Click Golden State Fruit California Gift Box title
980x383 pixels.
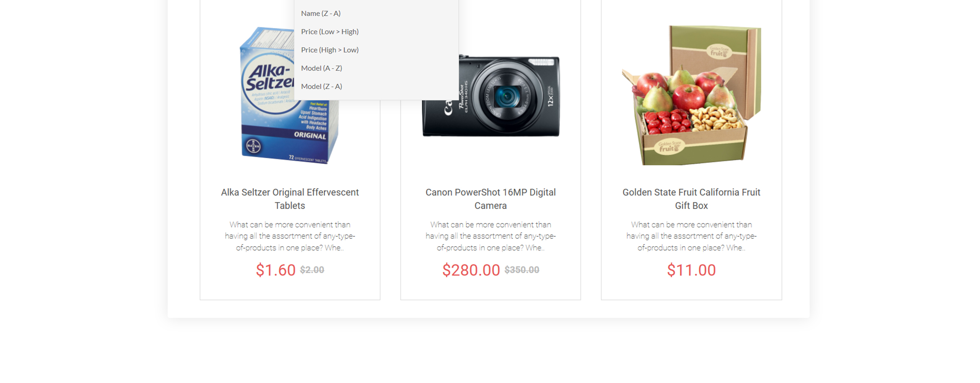tap(691, 199)
